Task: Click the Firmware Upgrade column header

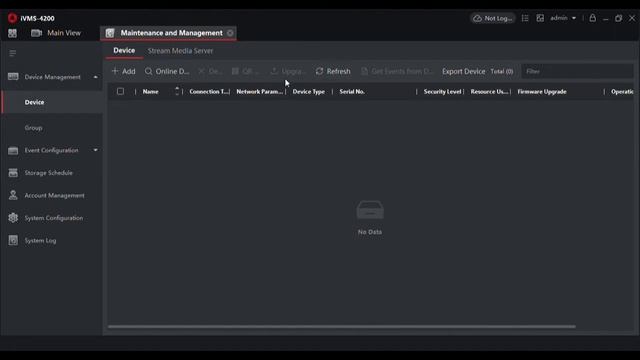Action: tap(542, 92)
